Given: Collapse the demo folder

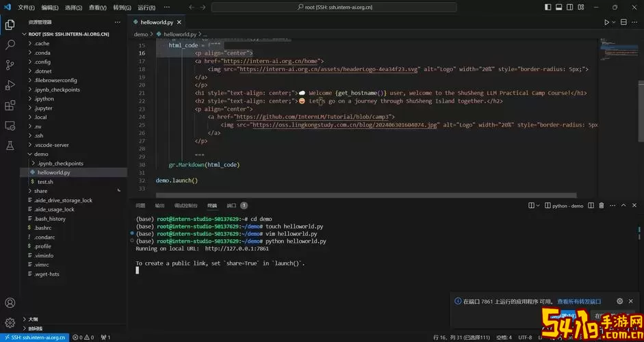Looking at the screenshot, I should click(41, 154).
